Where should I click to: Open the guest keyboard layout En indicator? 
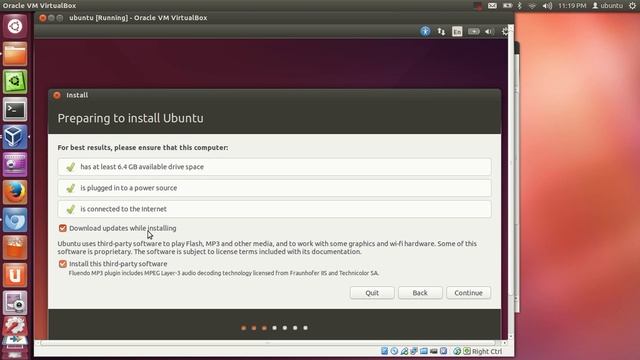pyautogui.click(x=457, y=31)
